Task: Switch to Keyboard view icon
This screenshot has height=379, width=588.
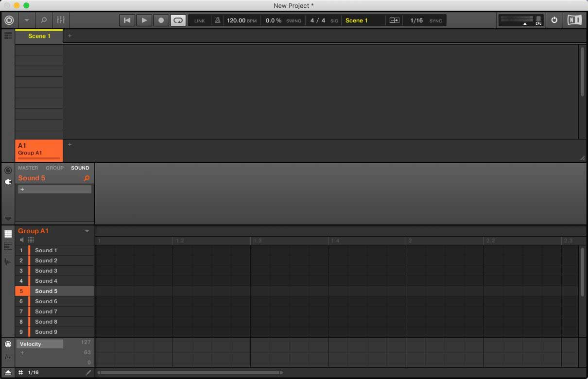Action: tap(8, 246)
